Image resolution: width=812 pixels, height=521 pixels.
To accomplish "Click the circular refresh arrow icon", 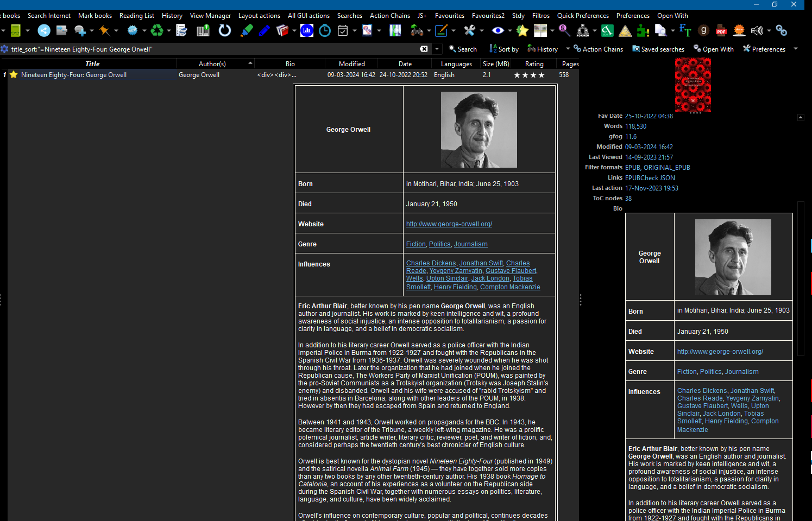I will (225, 31).
